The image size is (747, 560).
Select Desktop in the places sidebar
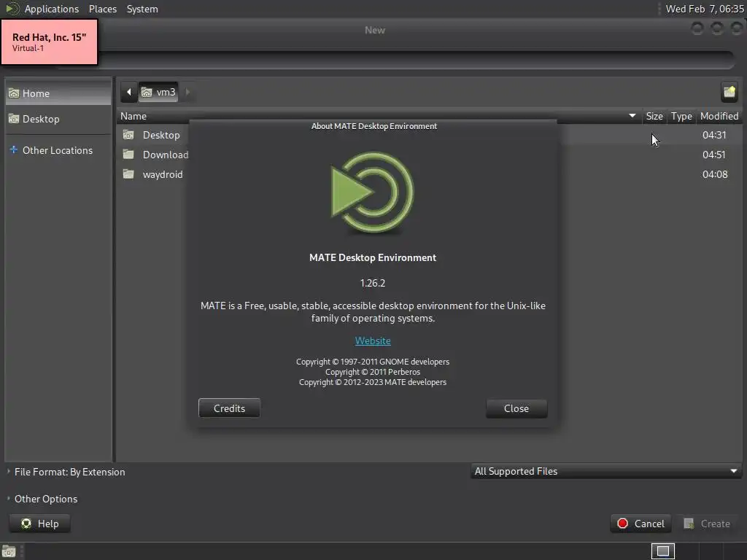pos(58,119)
